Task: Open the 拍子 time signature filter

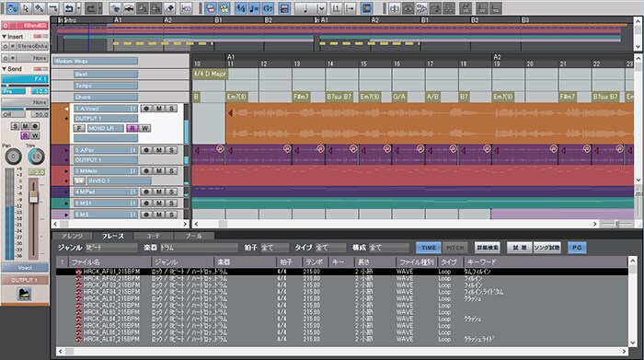Action: pyautogui.click(x=274, y=248)
